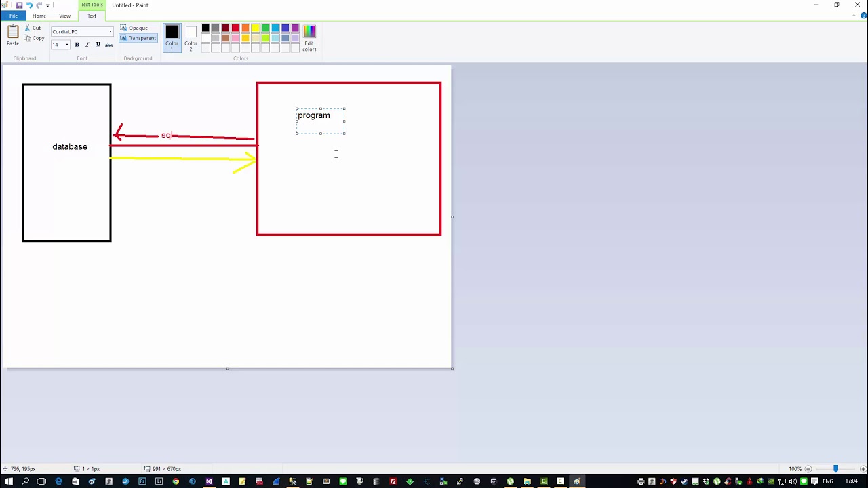Pick the red color swatch
868x488 pixels.
[x=235, y=28]
